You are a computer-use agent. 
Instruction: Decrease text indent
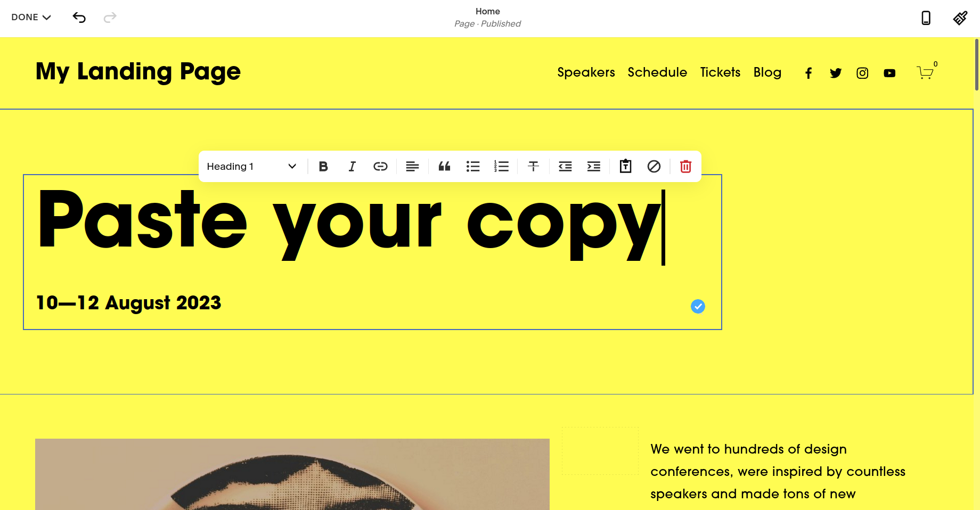pos(565,167)
